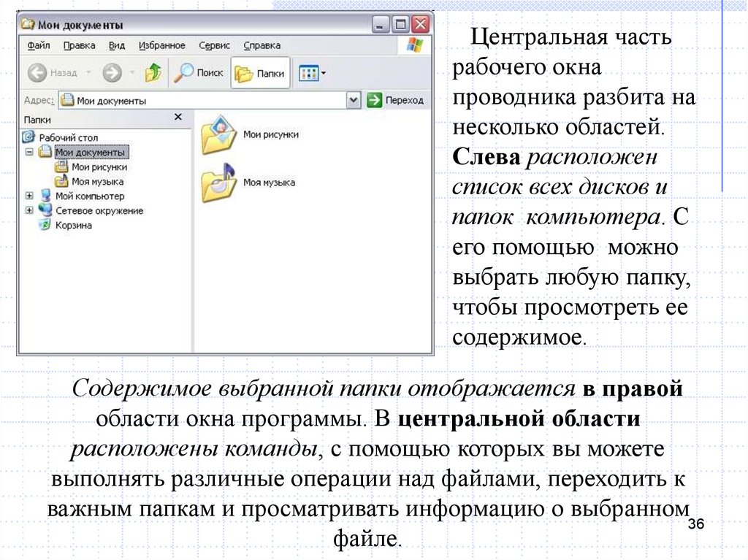
Task: Select Корзина in folder tree
Action: pos(74,225)
